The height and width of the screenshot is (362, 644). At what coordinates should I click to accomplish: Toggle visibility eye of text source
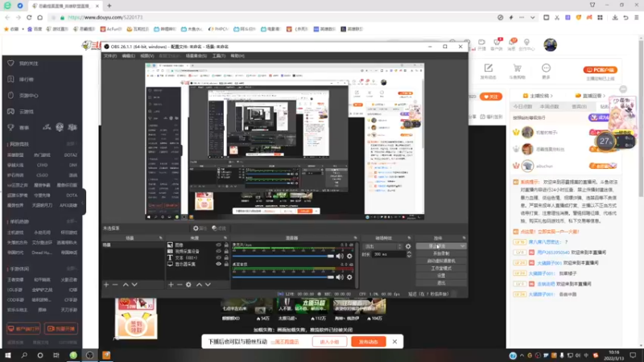[x=218, y=257]
